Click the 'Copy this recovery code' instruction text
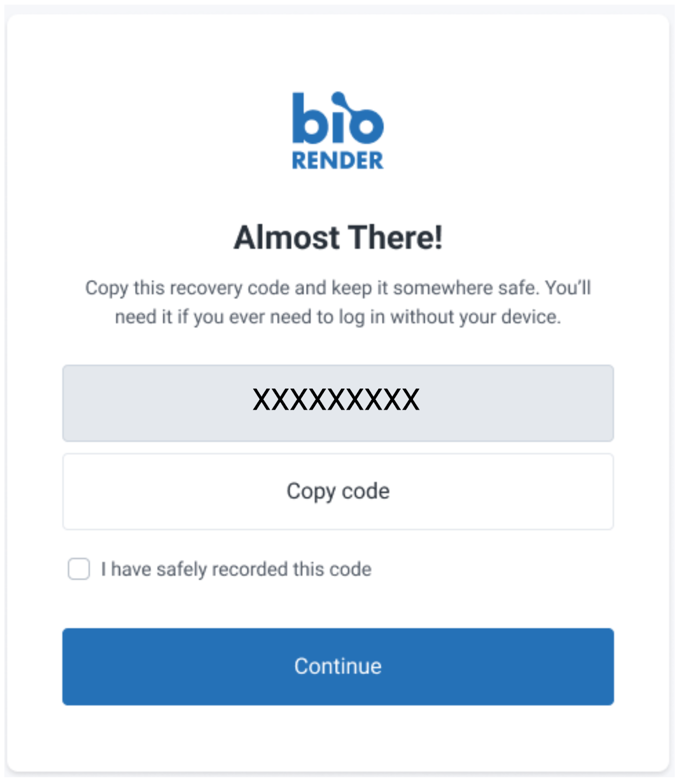 [x=196, y=288]
